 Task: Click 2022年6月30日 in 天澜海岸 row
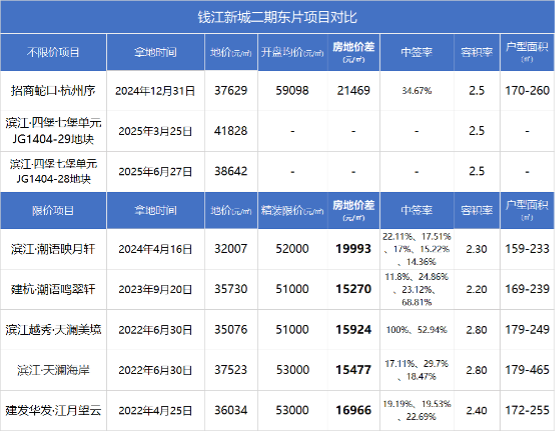pos(155,371)
